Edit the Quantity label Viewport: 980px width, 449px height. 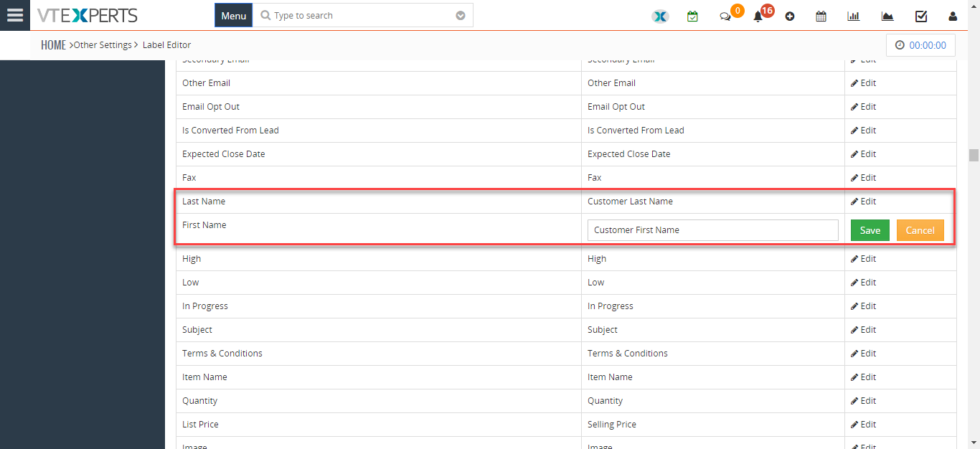863,401
